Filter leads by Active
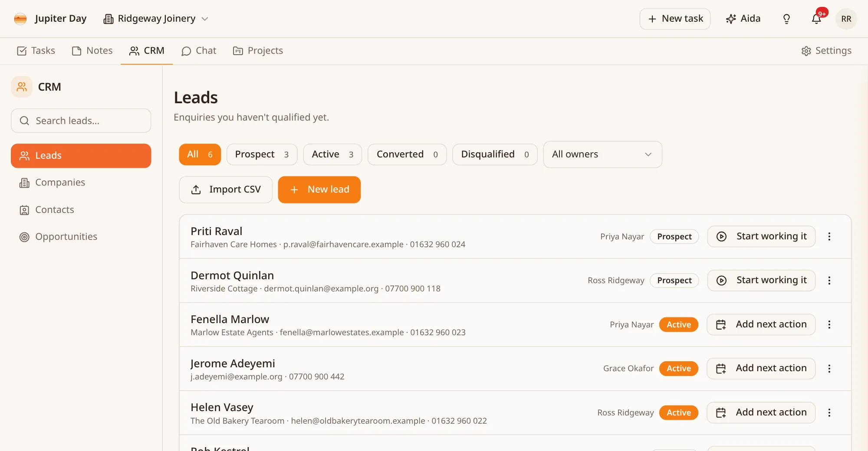868x451 pixels. (x=332, y=154)
